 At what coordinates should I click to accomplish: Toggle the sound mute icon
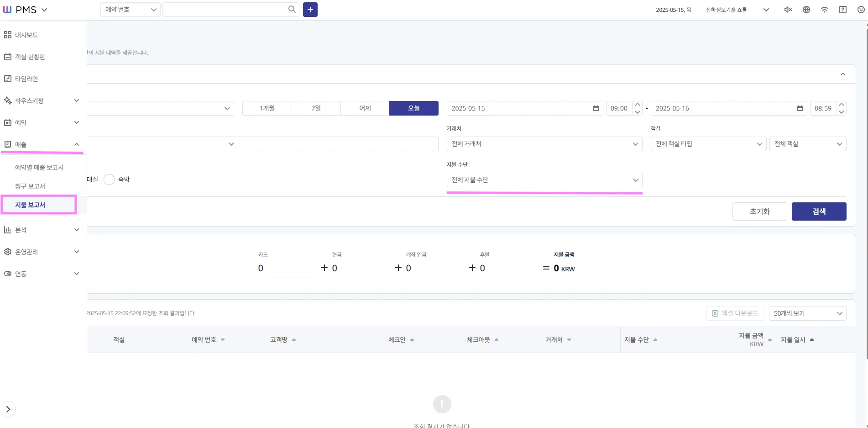pyautogui.click(x=788, y=10)
